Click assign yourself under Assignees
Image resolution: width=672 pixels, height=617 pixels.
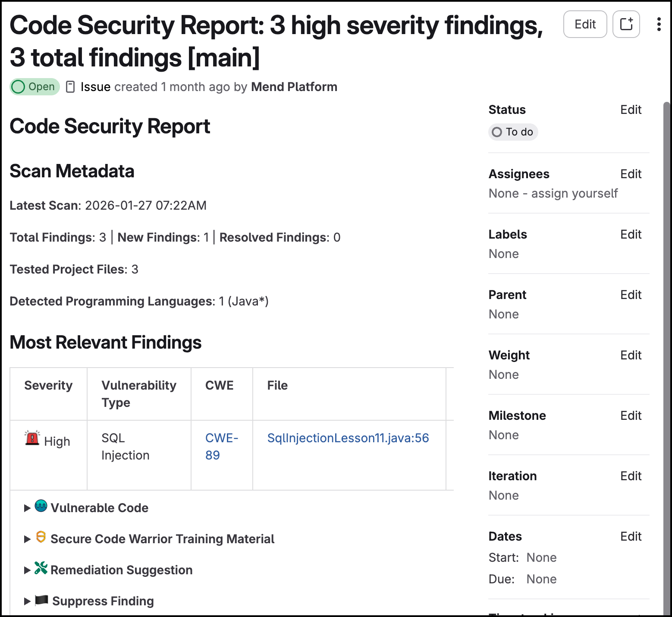[x=575, y=193]
